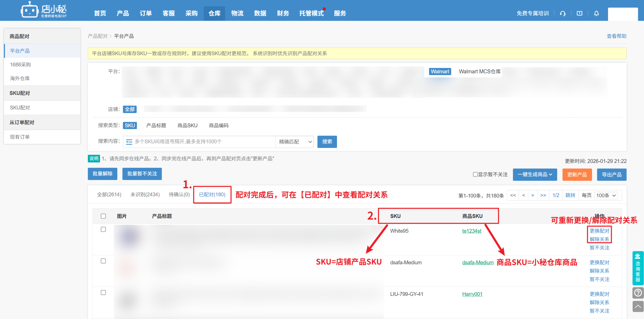Open the te1234st product SKU link
The width and height of the screenshot is (644, 319).
[x=472, y=231]
